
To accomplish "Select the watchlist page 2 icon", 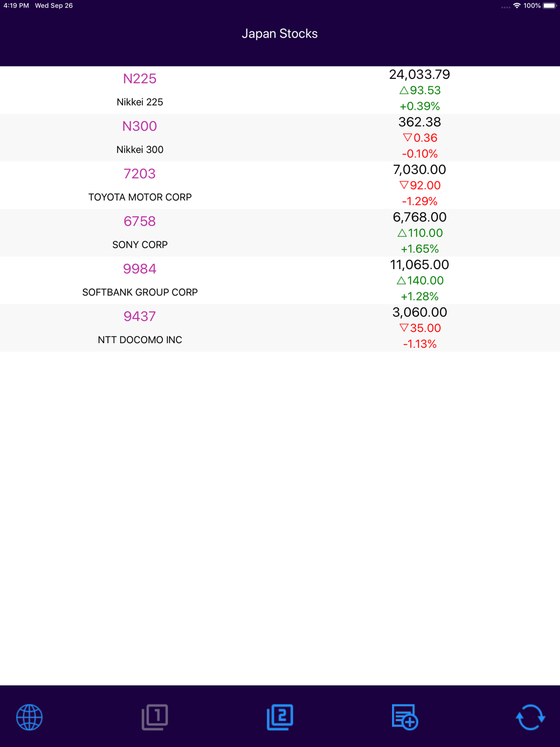I will (280, 717).
